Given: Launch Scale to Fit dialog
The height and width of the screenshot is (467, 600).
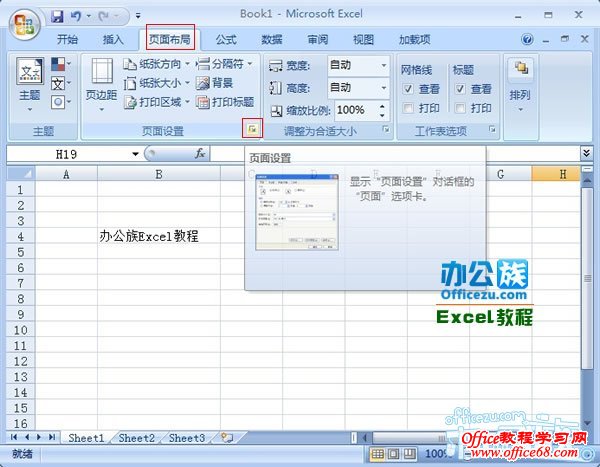Looking at the screenshot, I should click(x=386, y=130).
